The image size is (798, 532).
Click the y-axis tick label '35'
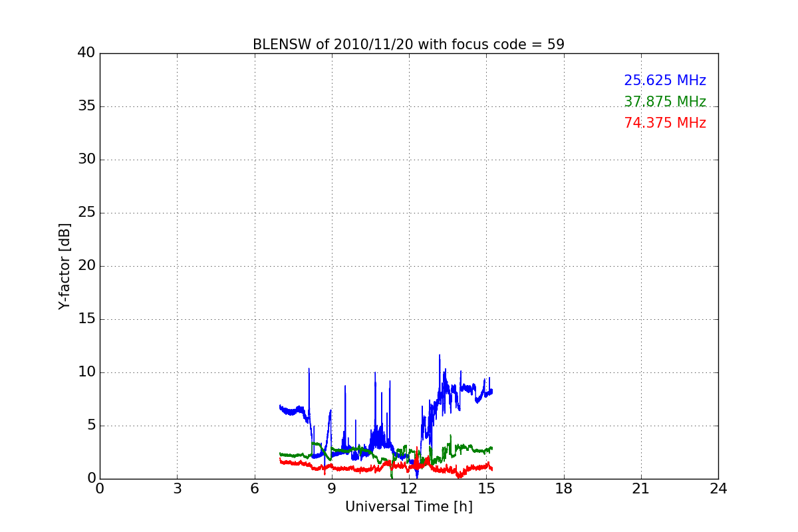[x=86, y=106]
